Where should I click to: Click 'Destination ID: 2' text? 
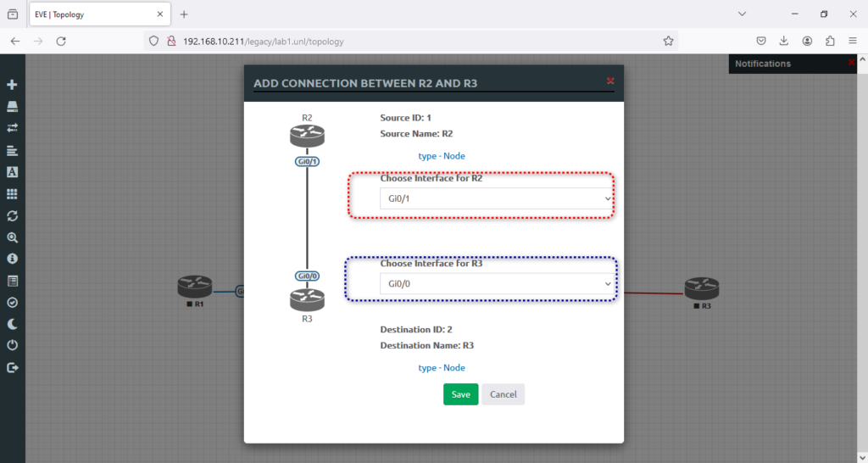click(415, 330)
